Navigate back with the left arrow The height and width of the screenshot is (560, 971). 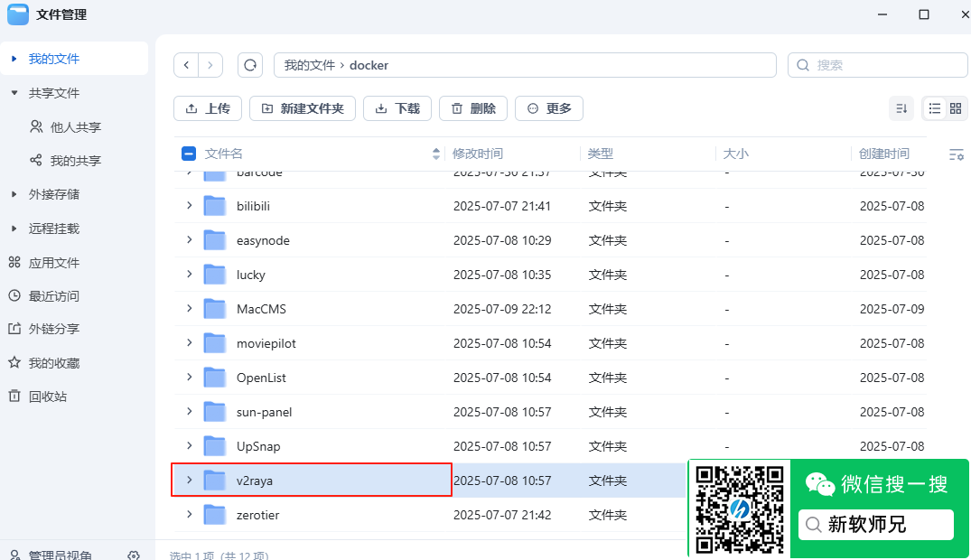tap(186, 64)
